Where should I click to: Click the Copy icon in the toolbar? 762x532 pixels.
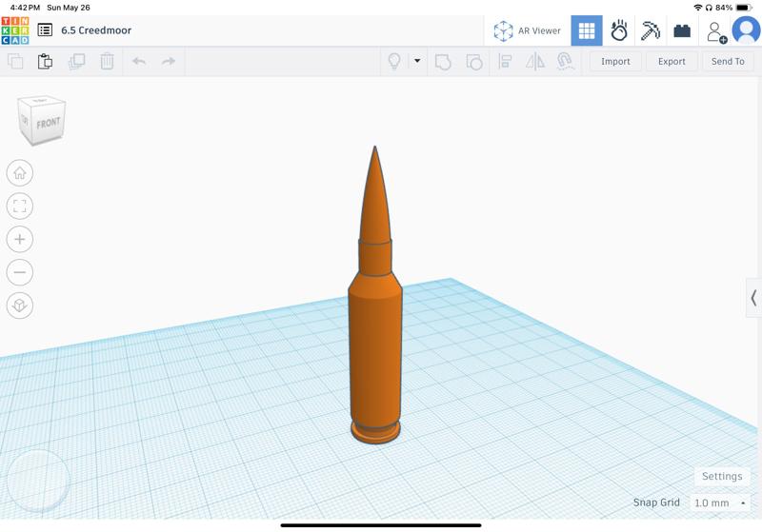tap(15, 61)
